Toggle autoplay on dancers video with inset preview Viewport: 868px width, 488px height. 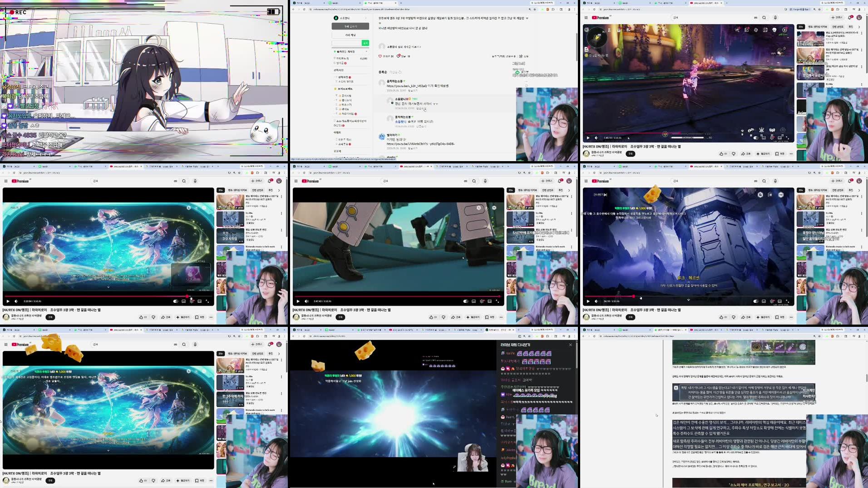coord(175,301)
